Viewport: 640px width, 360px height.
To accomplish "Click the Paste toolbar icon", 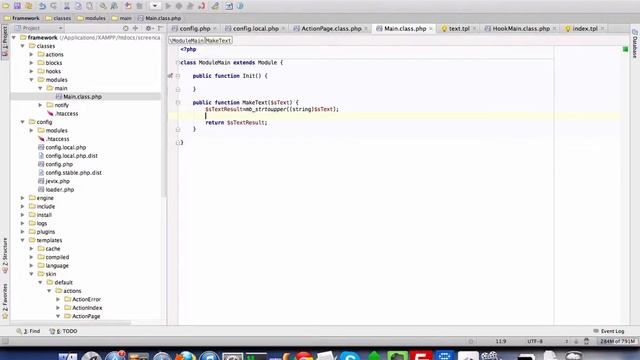I will click(89, 6).
